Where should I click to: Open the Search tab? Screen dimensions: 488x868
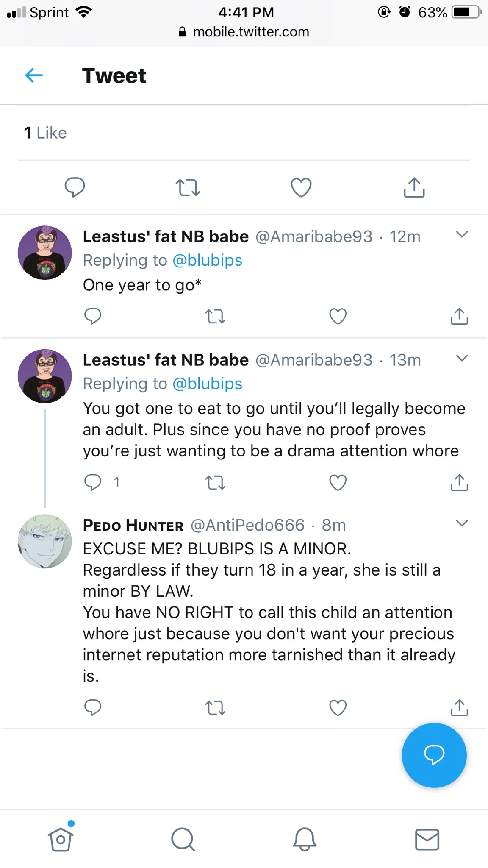coord(183,839)
